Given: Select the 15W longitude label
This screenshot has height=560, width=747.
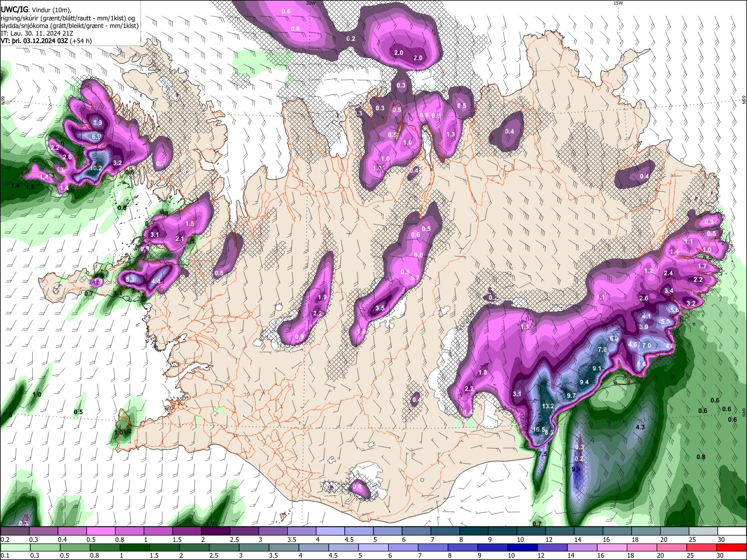Looking at the screenshot, I should [618, 3].
